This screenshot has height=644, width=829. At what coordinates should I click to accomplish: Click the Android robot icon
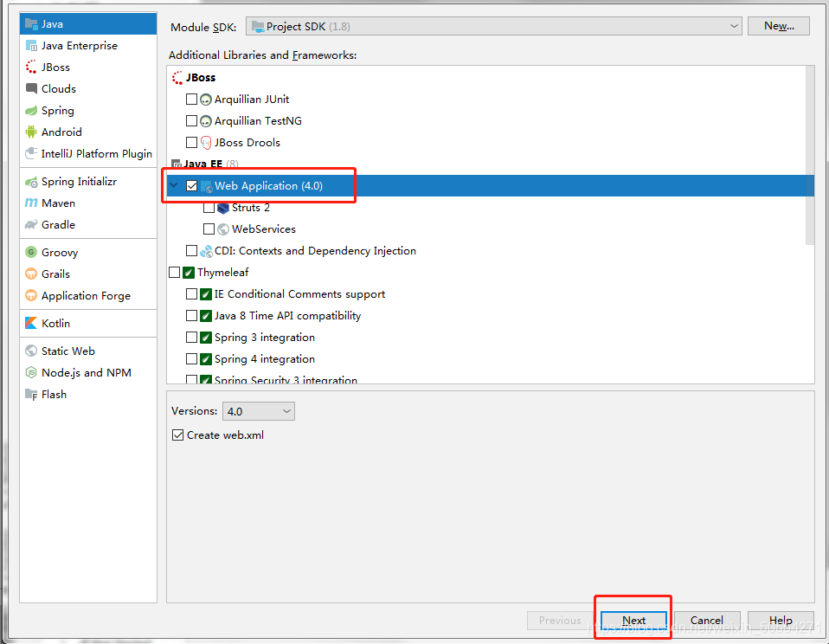click(x=31, y=132)
